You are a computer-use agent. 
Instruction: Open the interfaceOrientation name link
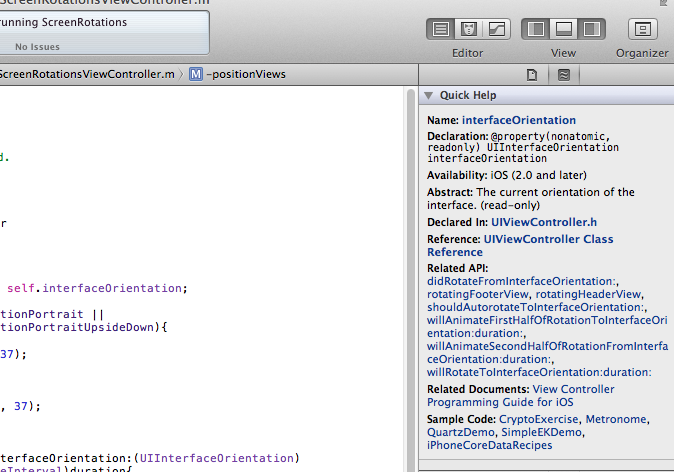coord(519,120)
